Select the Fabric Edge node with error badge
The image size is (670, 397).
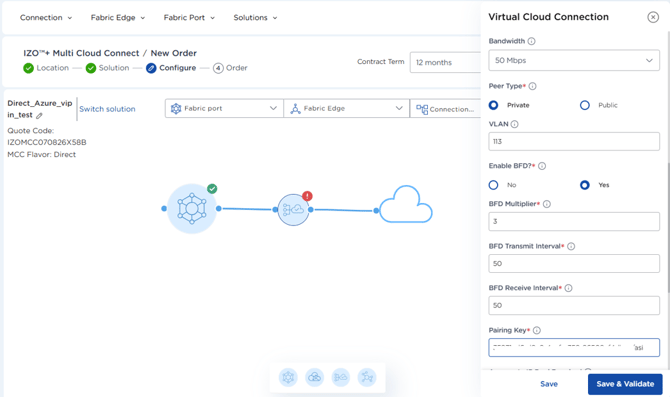tap(293, 209)
